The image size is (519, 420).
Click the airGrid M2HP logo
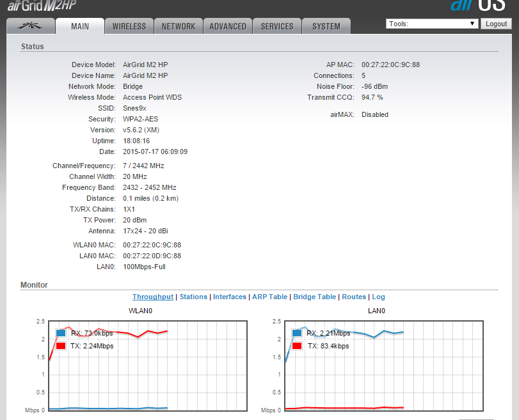pyautogui.click(x=42, y=5)
